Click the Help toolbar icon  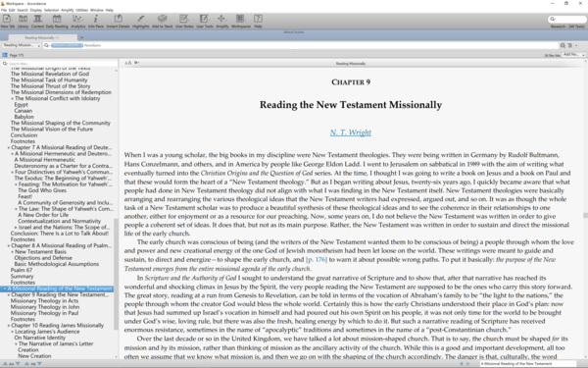coord(258,21)
